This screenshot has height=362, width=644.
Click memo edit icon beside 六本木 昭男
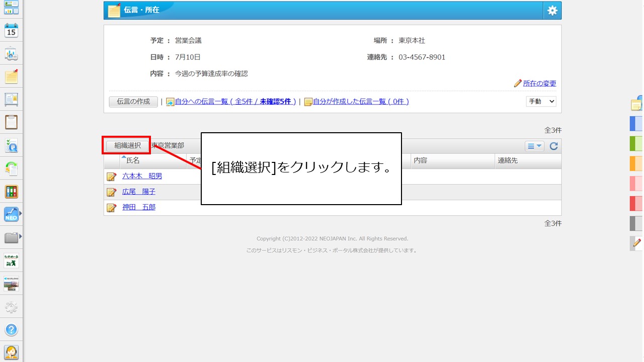111,176
